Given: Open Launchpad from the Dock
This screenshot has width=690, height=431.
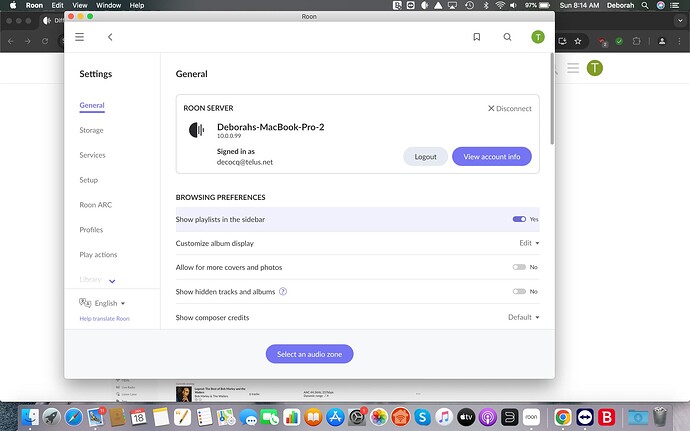Looking at the screenshot, I should [x=52, y=417].
